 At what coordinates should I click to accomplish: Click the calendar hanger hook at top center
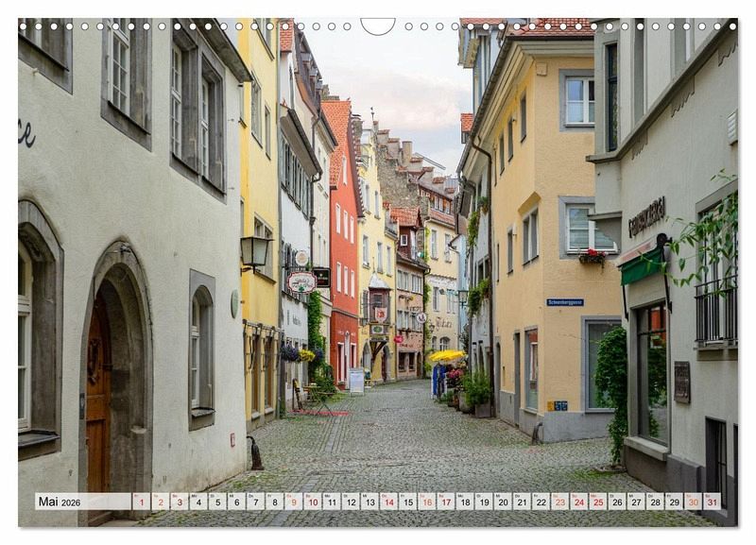tap(378, 26)
